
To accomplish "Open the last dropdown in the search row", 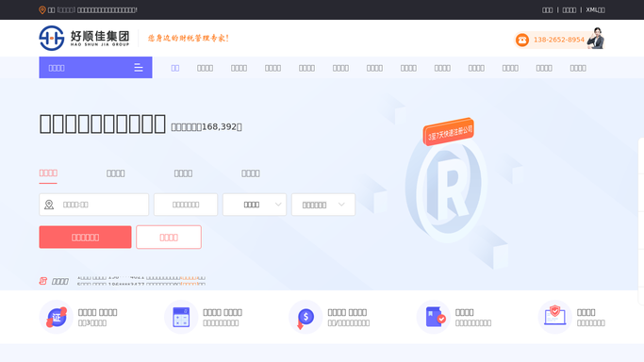I will pyautogui.click(x=323, y=205).
